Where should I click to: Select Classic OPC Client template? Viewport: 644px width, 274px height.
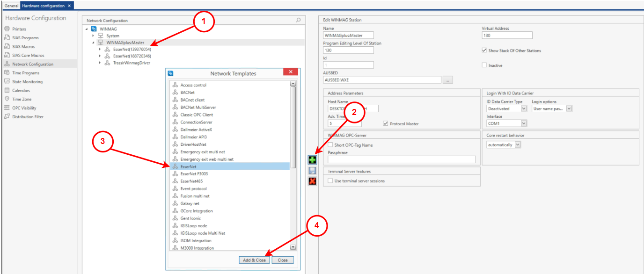coord(197,115)
